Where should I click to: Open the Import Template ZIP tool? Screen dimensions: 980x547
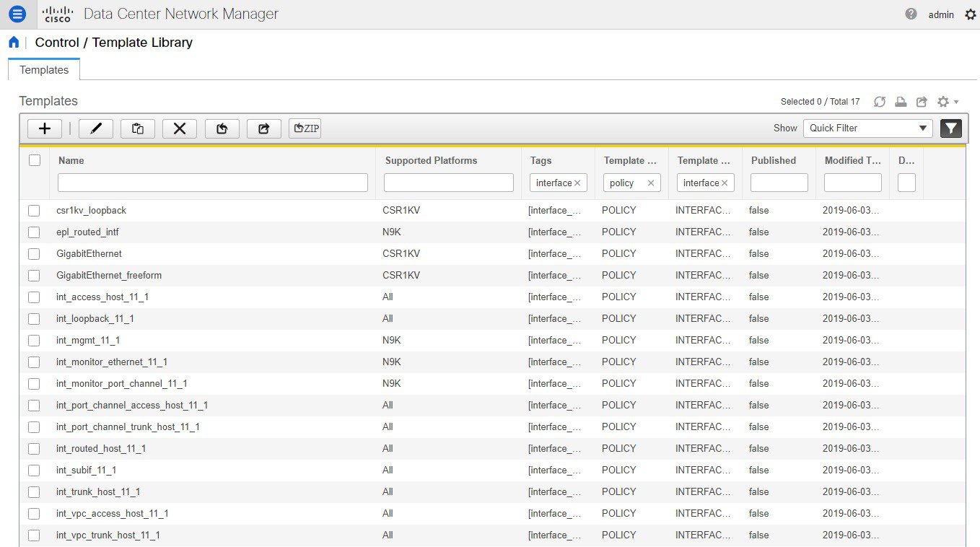(305, 128)
